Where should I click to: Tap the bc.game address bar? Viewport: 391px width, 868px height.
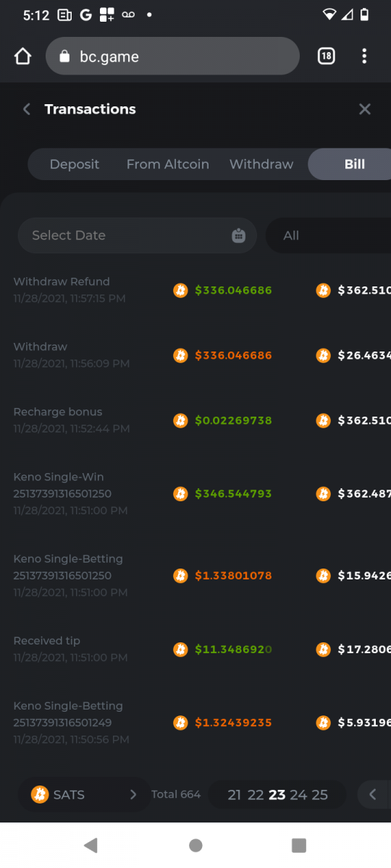pyautogui.click(x=172, y=56)
